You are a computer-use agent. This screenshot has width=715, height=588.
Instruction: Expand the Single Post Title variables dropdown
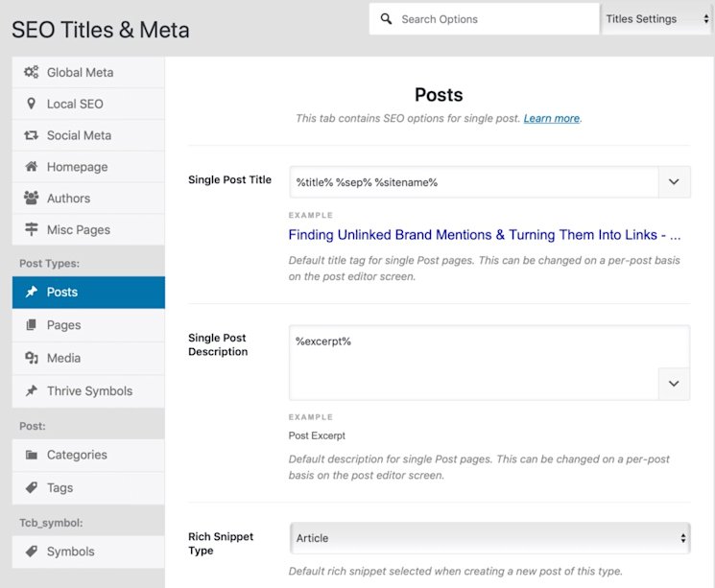tap(674, 181)
